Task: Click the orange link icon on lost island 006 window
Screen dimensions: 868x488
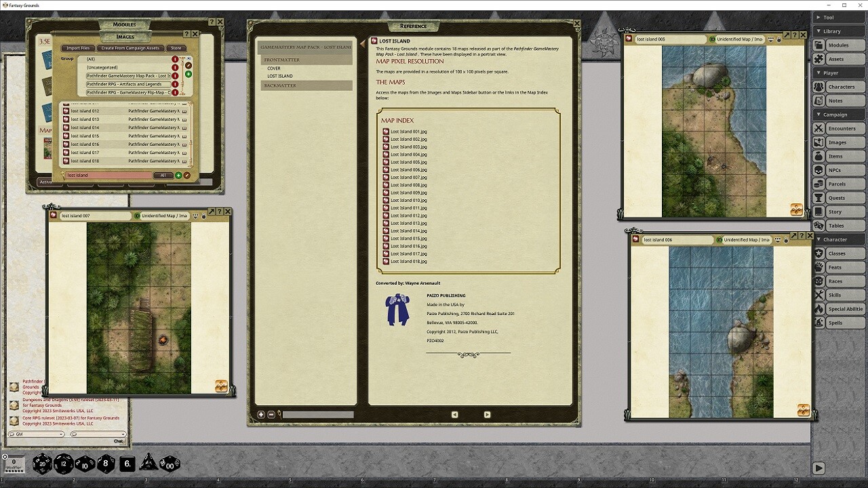Action: pyautogui.click(x=803, y=409)
